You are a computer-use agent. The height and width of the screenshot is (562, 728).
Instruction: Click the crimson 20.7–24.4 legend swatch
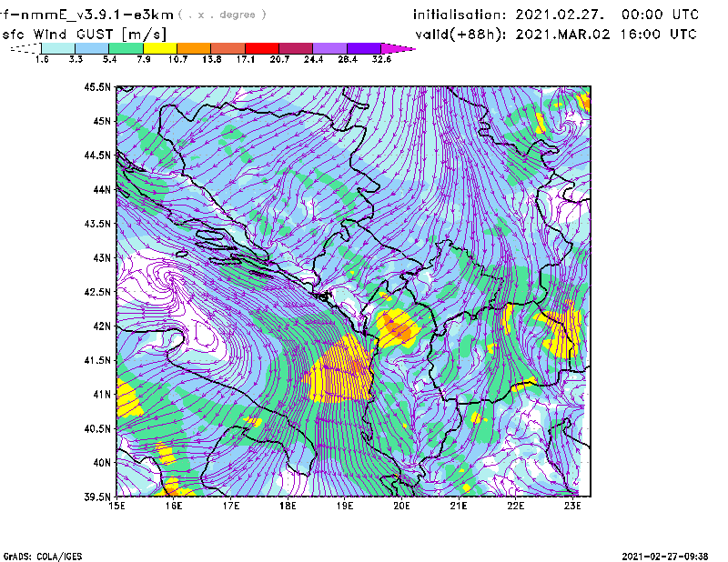point(296,48)
